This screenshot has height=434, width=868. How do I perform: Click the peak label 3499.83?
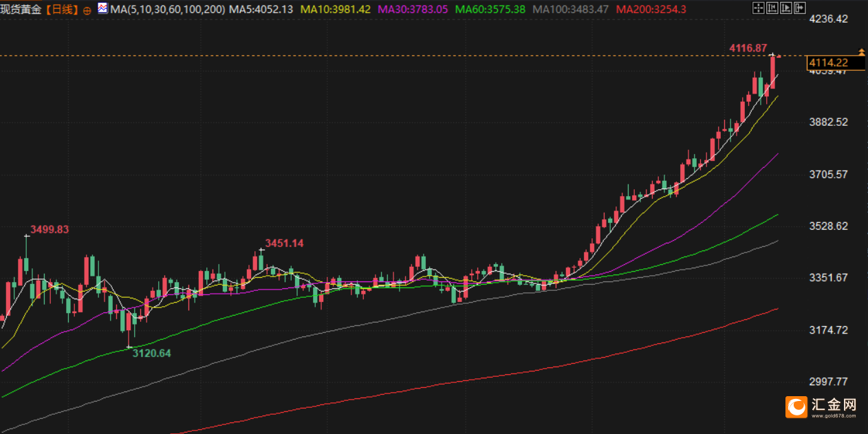49,229
